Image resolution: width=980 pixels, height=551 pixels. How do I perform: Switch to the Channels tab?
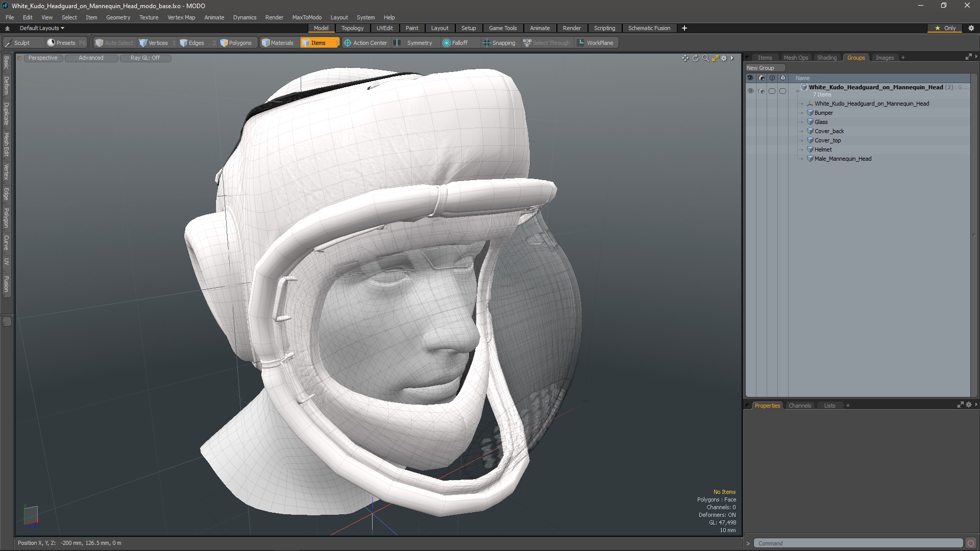coord(799,406)
